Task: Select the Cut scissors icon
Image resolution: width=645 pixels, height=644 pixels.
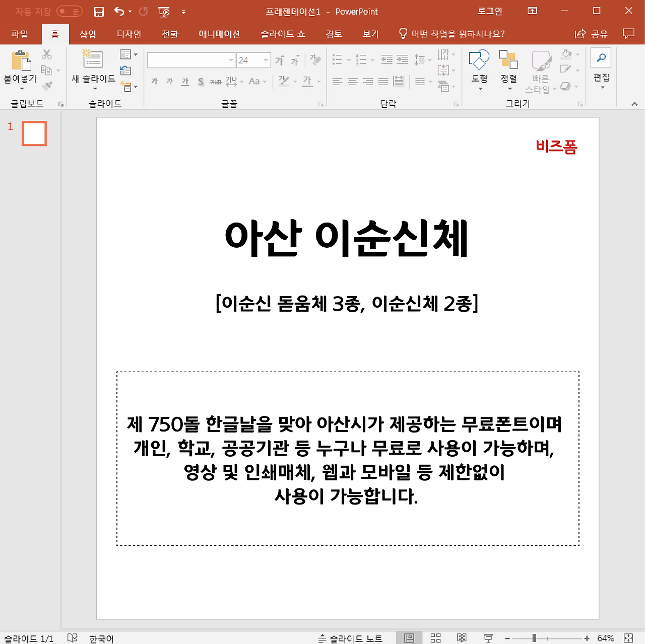Action: (46, 53)
